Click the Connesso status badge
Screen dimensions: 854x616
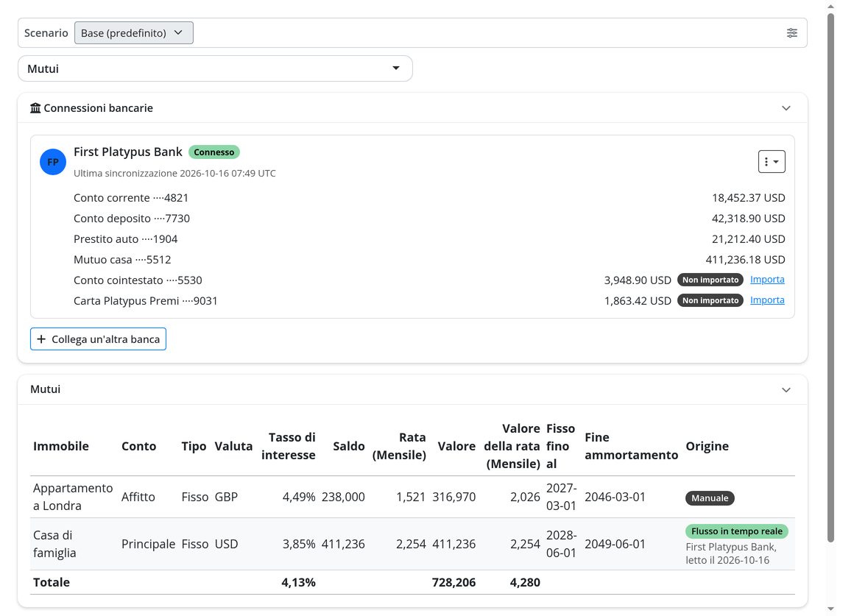(214, 152)
